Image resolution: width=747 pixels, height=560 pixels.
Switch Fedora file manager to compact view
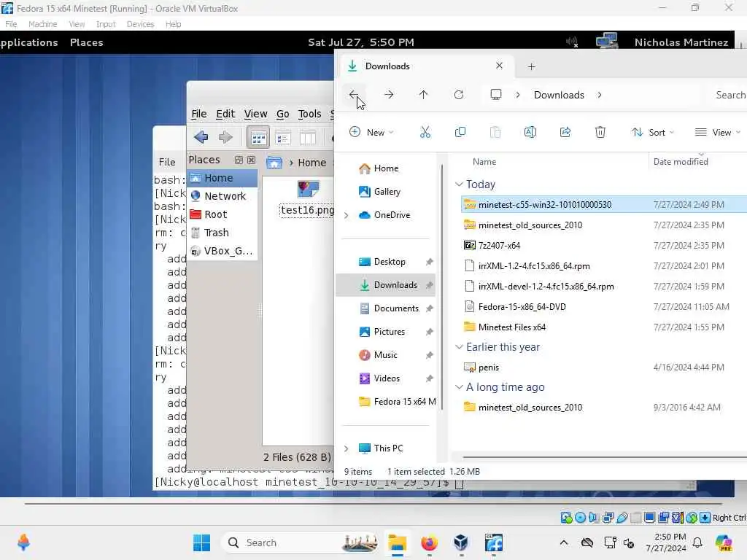point(308,138)
